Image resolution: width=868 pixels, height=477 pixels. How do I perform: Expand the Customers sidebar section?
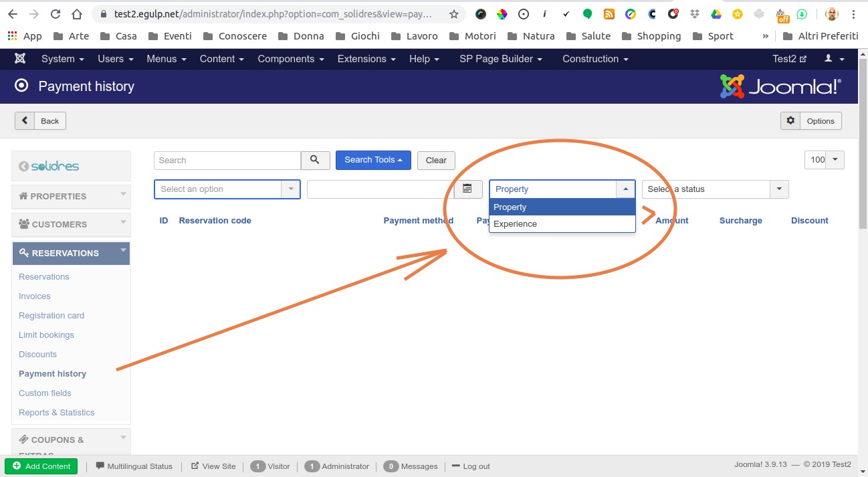(x=71, y=224)
